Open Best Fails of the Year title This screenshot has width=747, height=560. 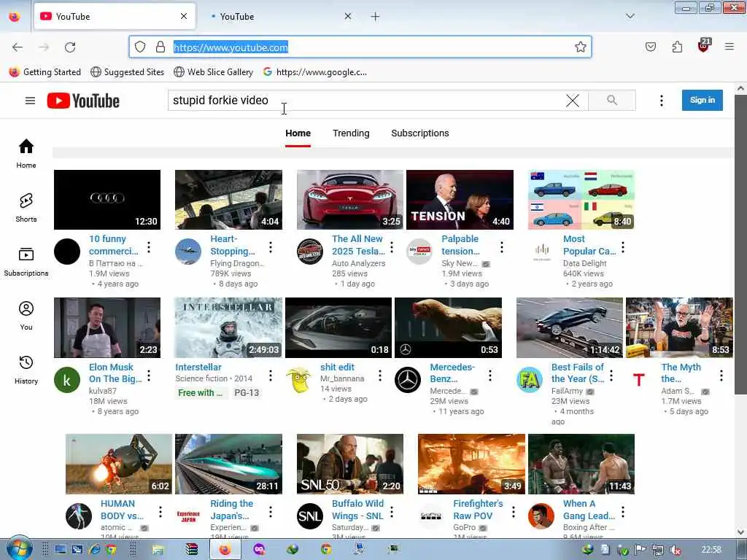[578, 373]
